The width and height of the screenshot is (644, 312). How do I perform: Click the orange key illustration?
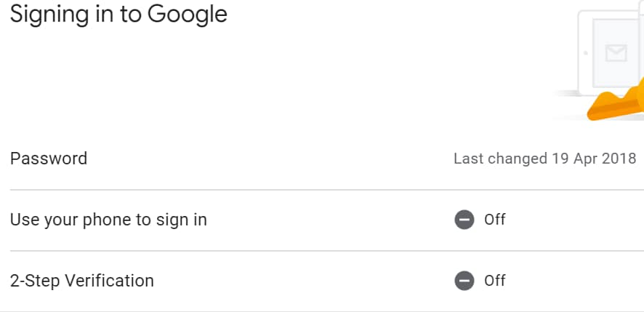615,100
